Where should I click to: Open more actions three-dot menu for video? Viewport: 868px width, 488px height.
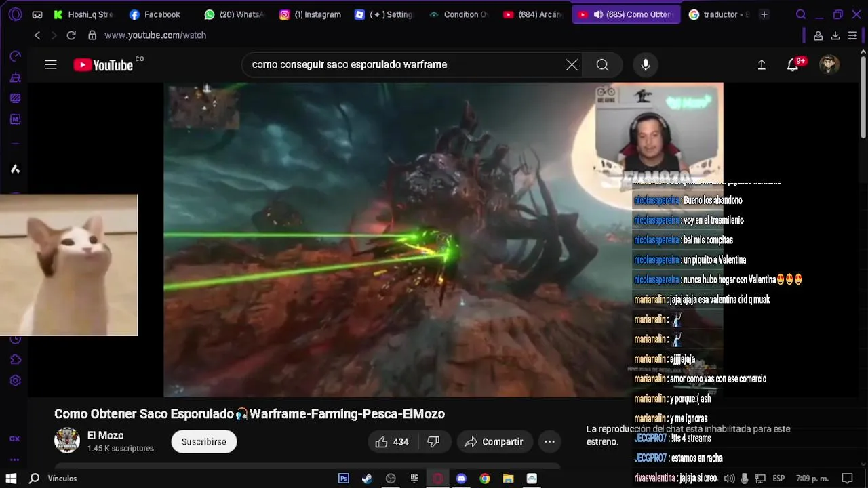coord(549,442)
